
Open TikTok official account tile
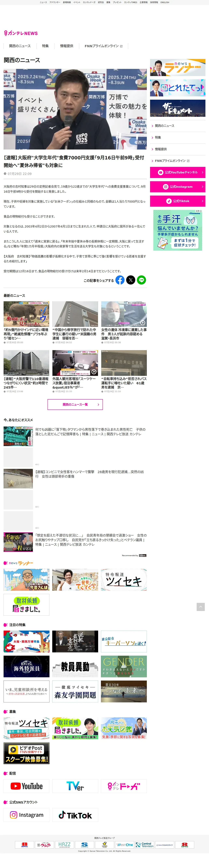pyautogui.click(x=75, y=815)
